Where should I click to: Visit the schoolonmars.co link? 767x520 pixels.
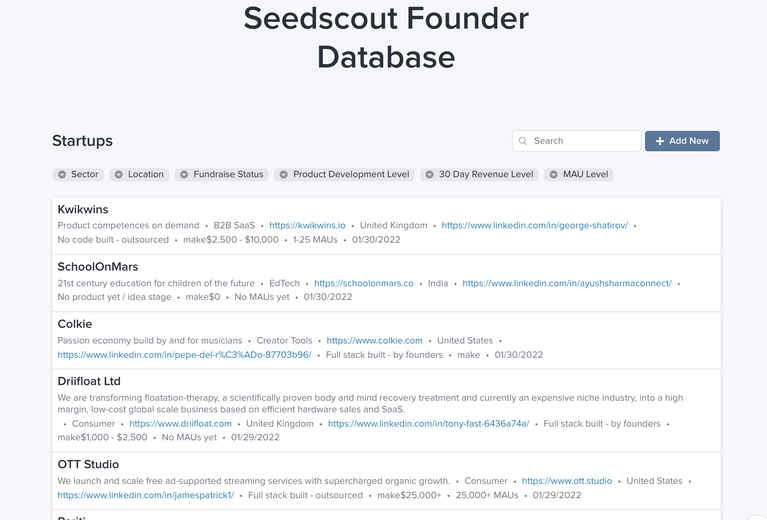click(363, 283)
